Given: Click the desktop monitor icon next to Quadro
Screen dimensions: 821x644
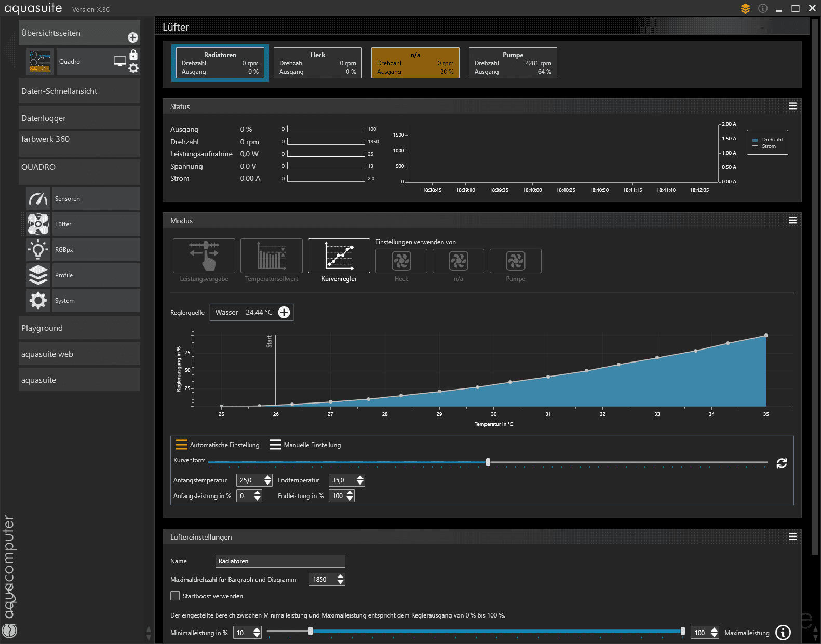Looking at the screenshot, I should click(120, 61).
